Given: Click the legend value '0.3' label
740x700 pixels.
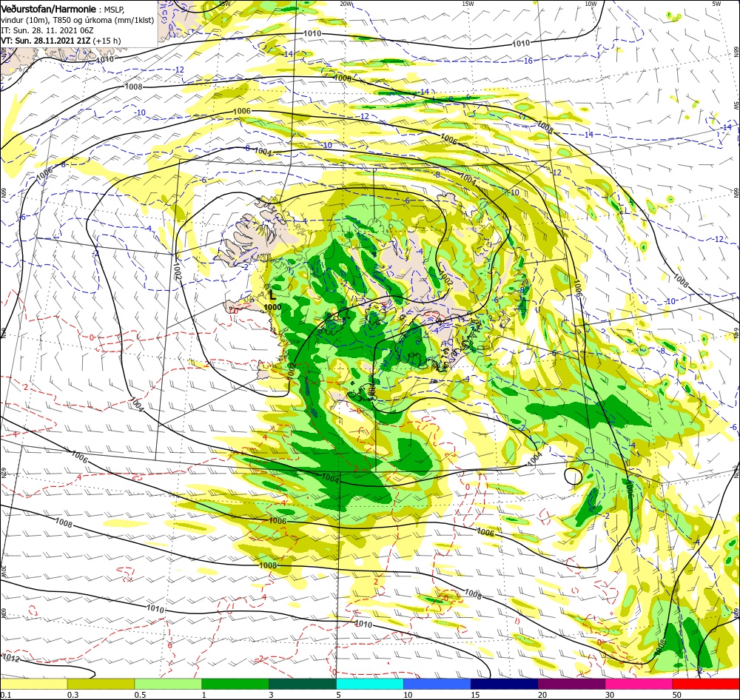Looking at the screenshot, I should (73, 694).
